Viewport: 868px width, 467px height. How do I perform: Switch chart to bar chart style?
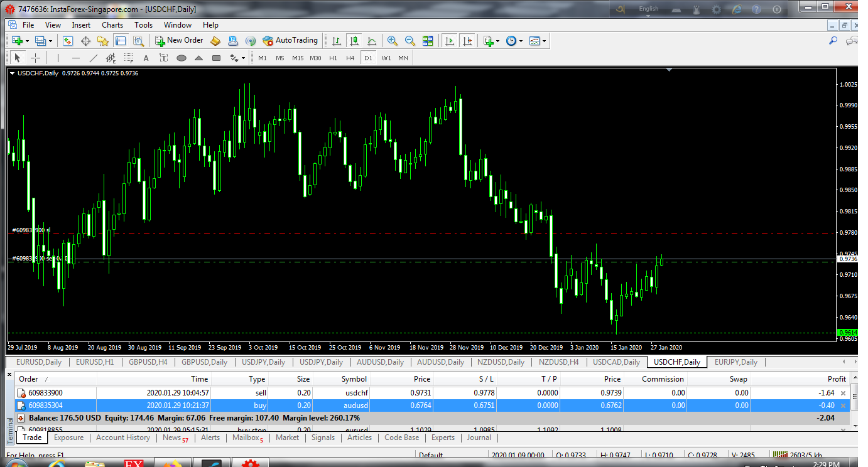(x=337, y=41)
